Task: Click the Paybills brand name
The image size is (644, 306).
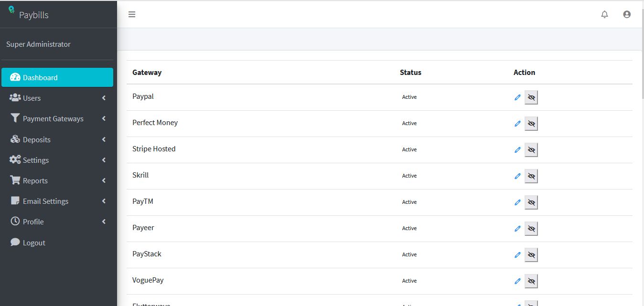Action: 34,15
